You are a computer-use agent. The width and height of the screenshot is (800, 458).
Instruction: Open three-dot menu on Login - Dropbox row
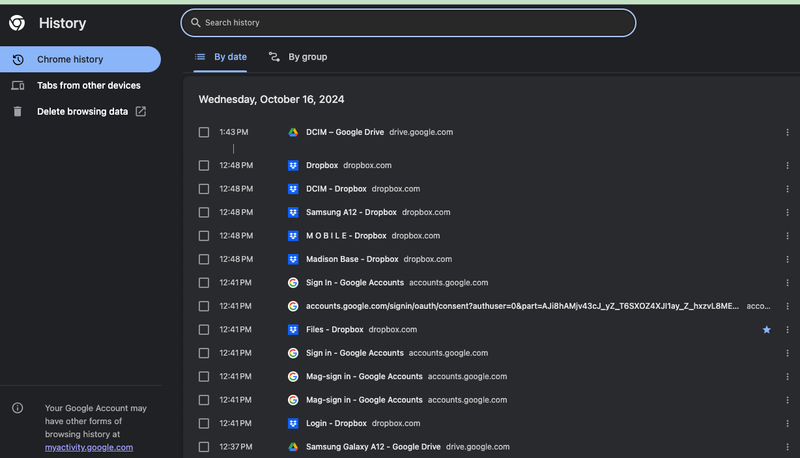(x=787, y=424)
